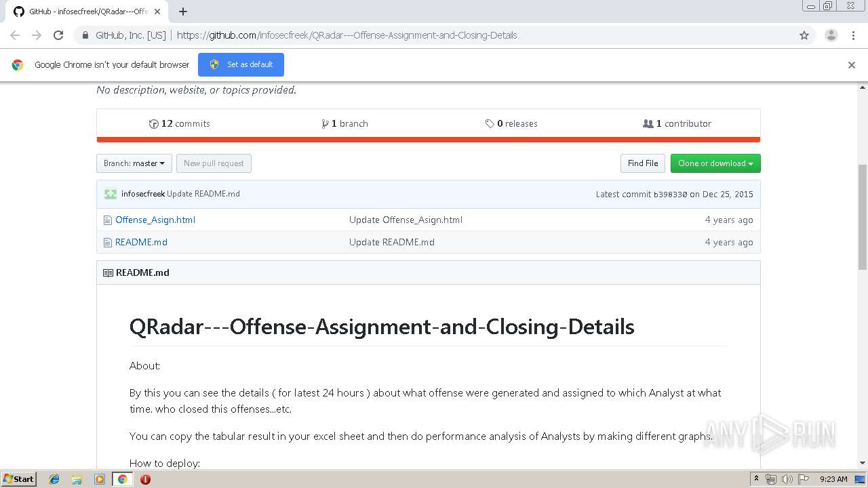Click the Offense_Asign.html file icon
The width and height of the screenshot is (868, 488).
(x=107, y=220)
